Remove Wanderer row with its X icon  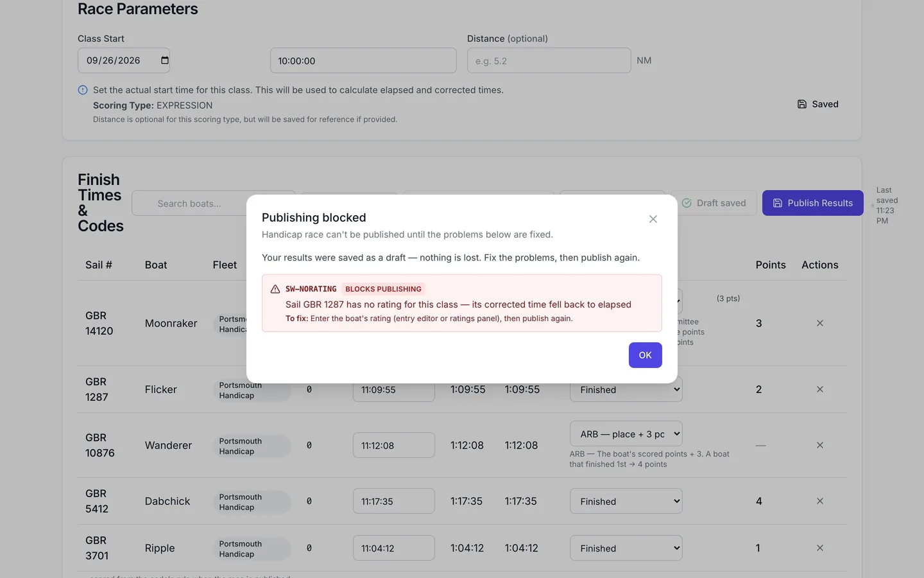820,445
